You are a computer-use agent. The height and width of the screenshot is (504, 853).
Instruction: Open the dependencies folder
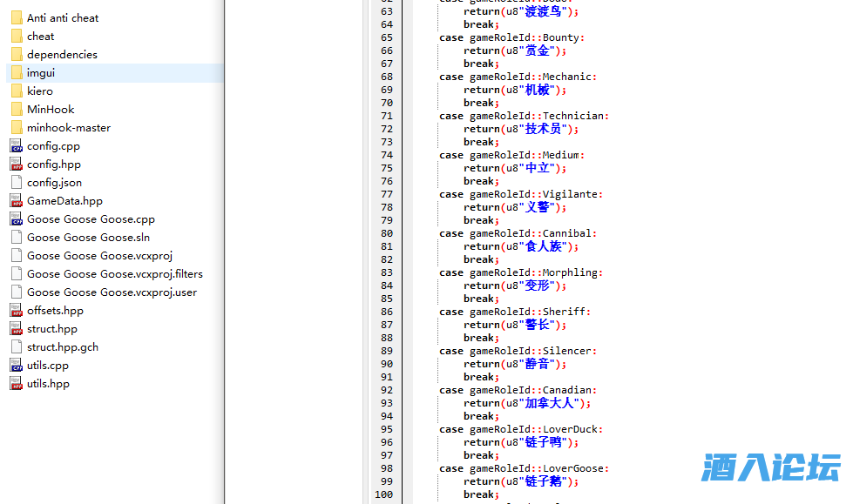click(62, 55)
